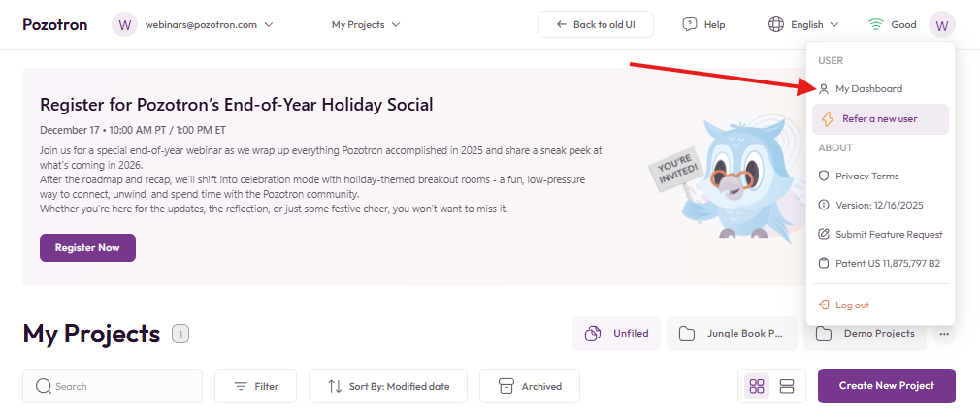980x418 pixels.
Task: Choose Refer a new user
Action: click(879, 119)
